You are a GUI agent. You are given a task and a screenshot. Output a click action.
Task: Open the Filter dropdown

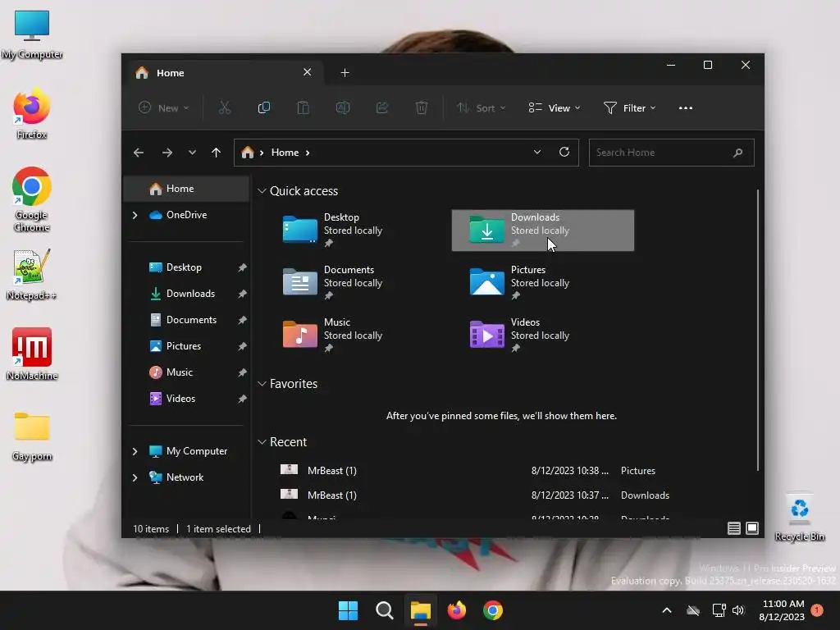[629, 107]
